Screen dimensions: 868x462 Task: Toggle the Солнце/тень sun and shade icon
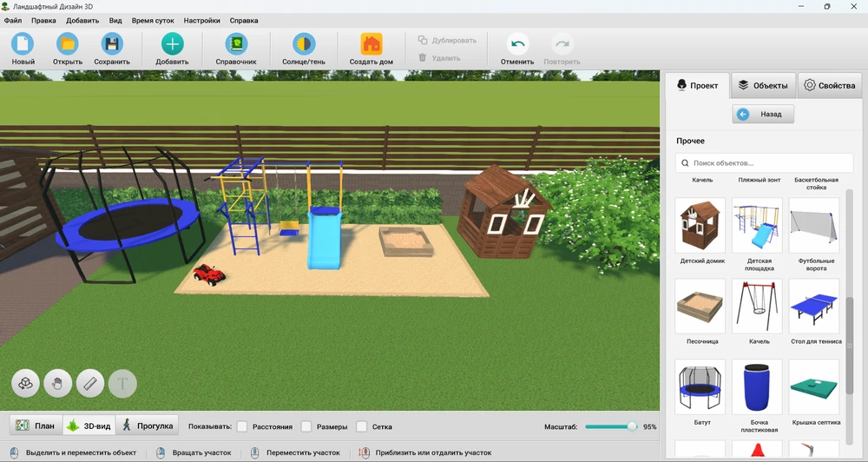[x=304, y=44]
